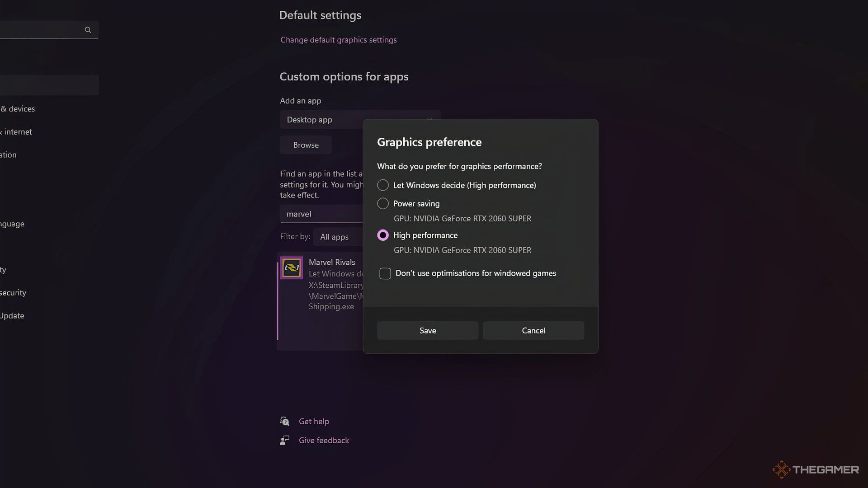Open the Give feedback link

324,440
